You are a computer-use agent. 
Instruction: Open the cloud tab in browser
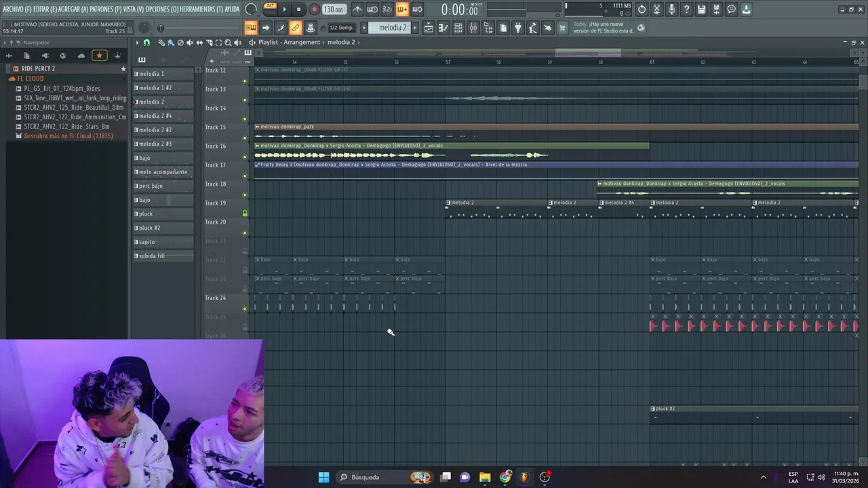click(81, 56)
